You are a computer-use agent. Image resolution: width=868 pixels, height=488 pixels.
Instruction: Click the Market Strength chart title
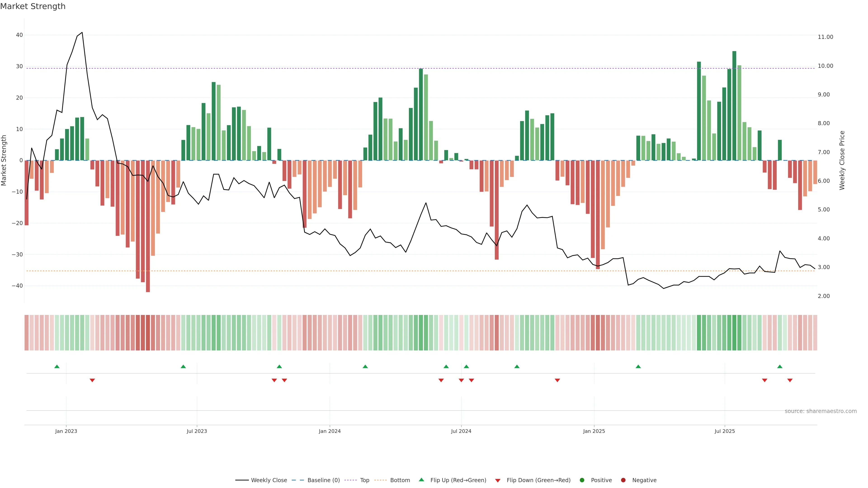(x=33, y=6)
